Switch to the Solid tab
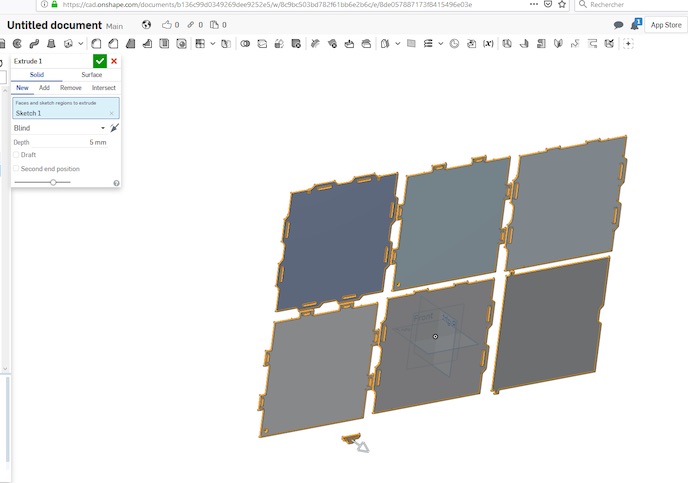Viewport: 688px width, 483px height. pyautogui.click(x=37, y=75)
